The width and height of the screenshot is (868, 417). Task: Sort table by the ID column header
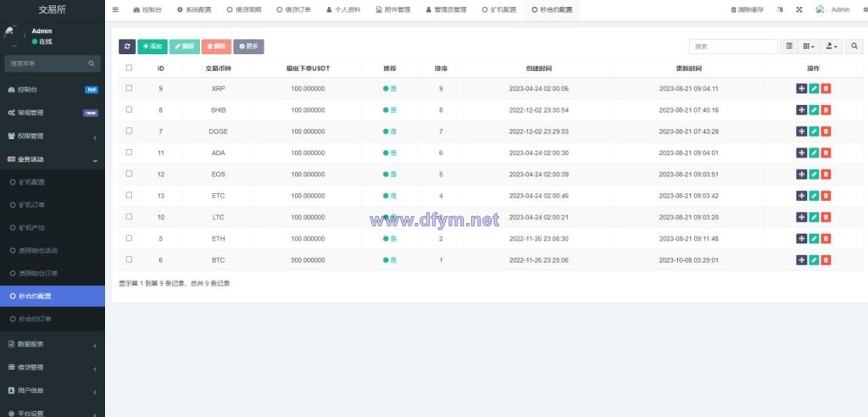tap(160, 69)
